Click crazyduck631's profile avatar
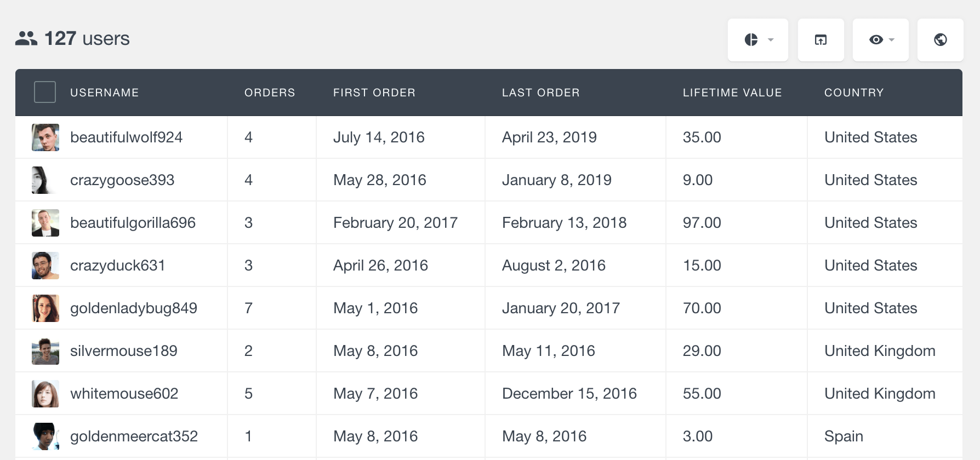980x460 pixels. pyautogui.click(x=45, y=266)
